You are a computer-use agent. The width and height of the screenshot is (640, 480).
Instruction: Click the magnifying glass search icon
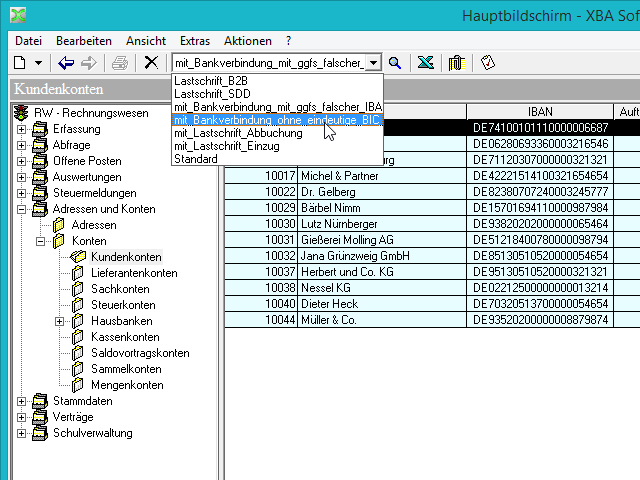(395, 63)
